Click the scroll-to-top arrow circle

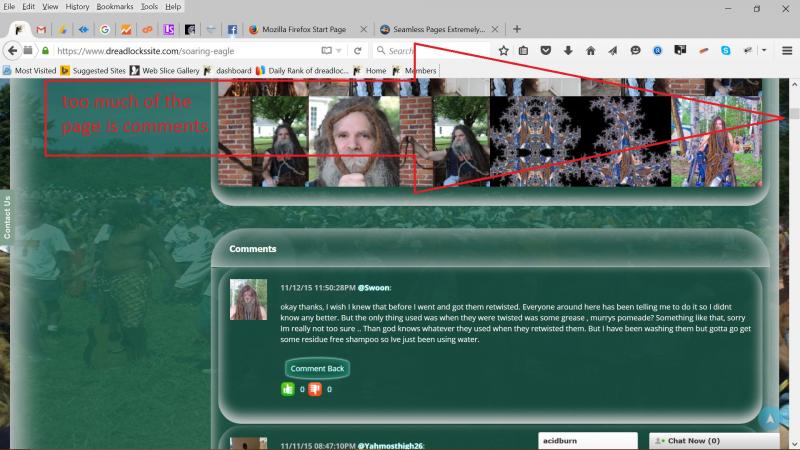point(768,418)
